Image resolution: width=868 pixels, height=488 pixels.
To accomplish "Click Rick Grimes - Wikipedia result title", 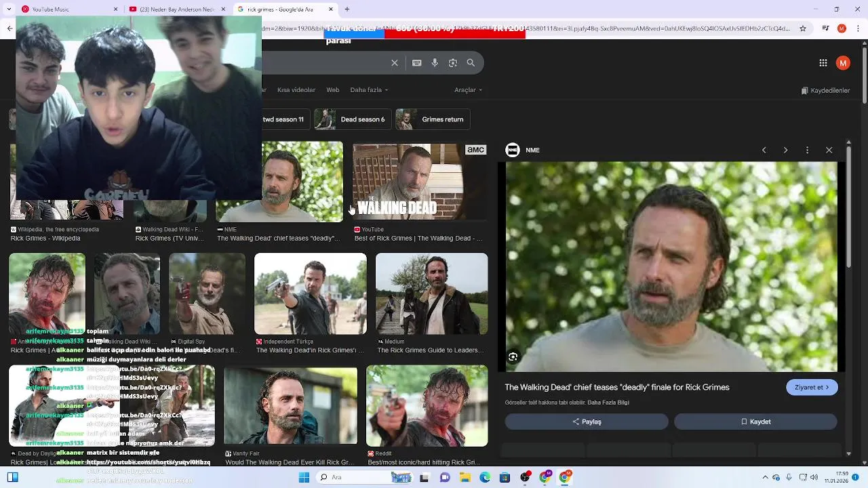I will pyautogui.click(x=45, y=239).
